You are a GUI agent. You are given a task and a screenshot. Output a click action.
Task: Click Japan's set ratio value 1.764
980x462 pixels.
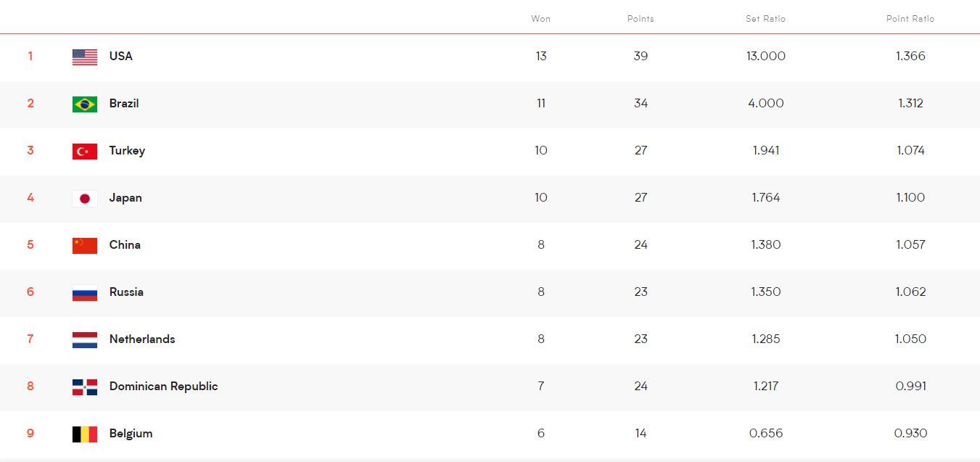[765, 198]
